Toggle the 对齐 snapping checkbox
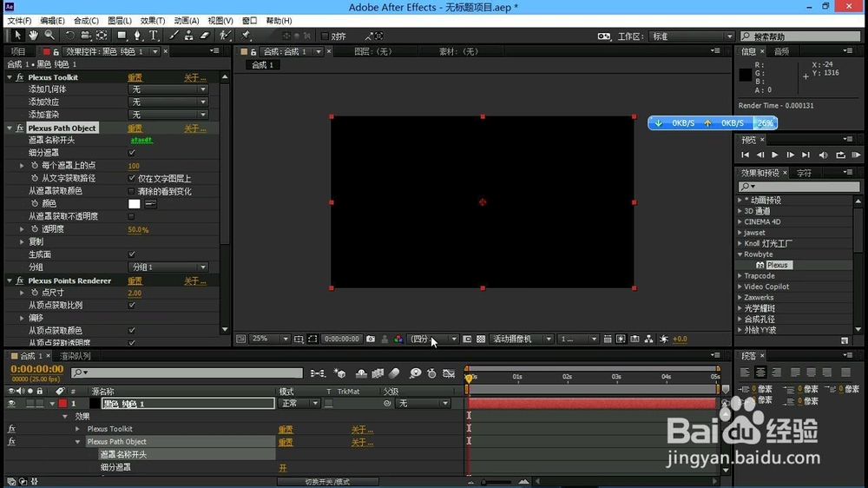 click(x=325, y=36)
